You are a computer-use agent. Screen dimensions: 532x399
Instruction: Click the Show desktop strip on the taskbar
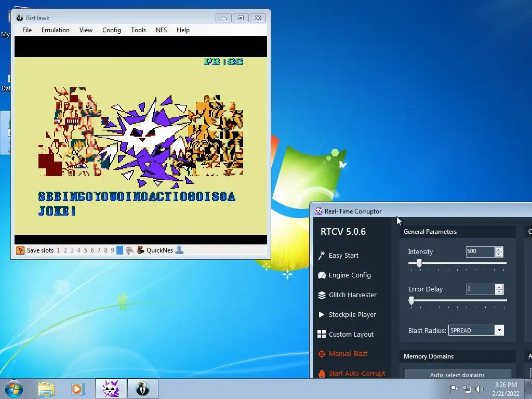(528, 389)
